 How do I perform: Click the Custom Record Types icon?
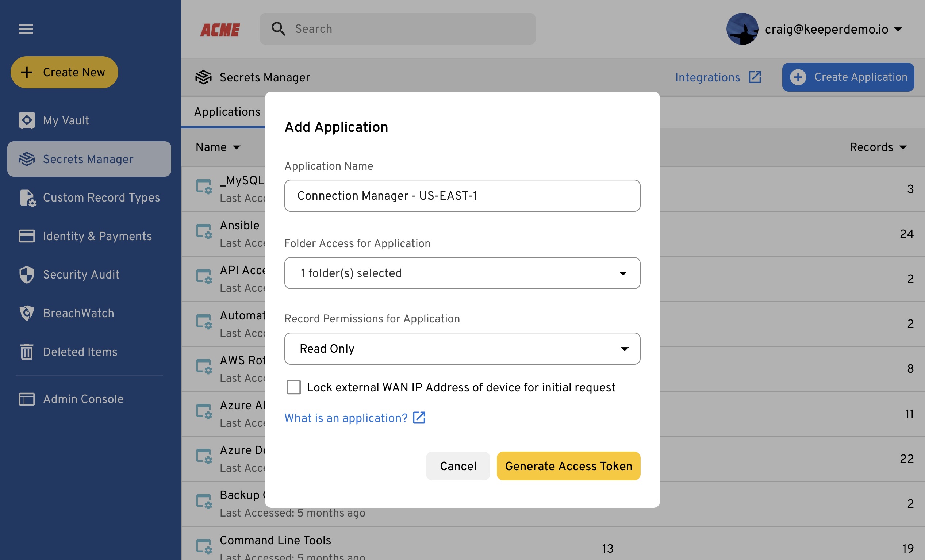(x=27, y=198)
